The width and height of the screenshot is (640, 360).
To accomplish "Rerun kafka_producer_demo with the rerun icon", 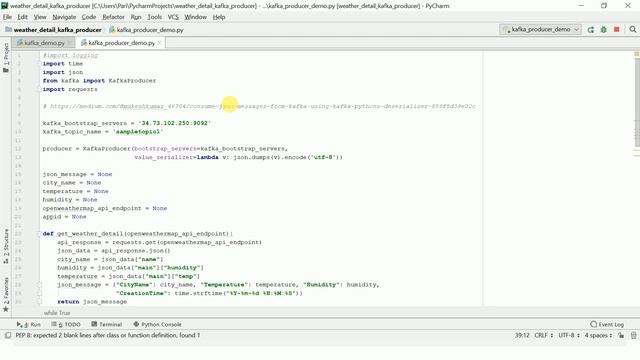I will [591, 29].
